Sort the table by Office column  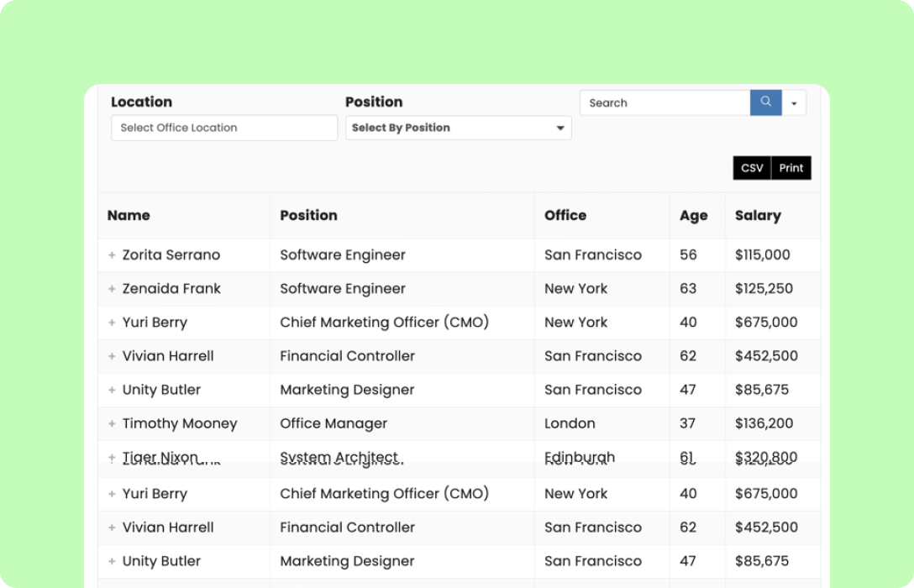point(565,215)
